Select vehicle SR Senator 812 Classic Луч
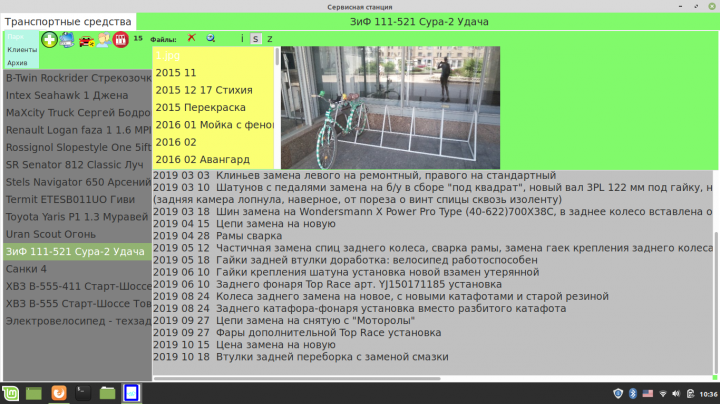 click(x=78, y=165)
